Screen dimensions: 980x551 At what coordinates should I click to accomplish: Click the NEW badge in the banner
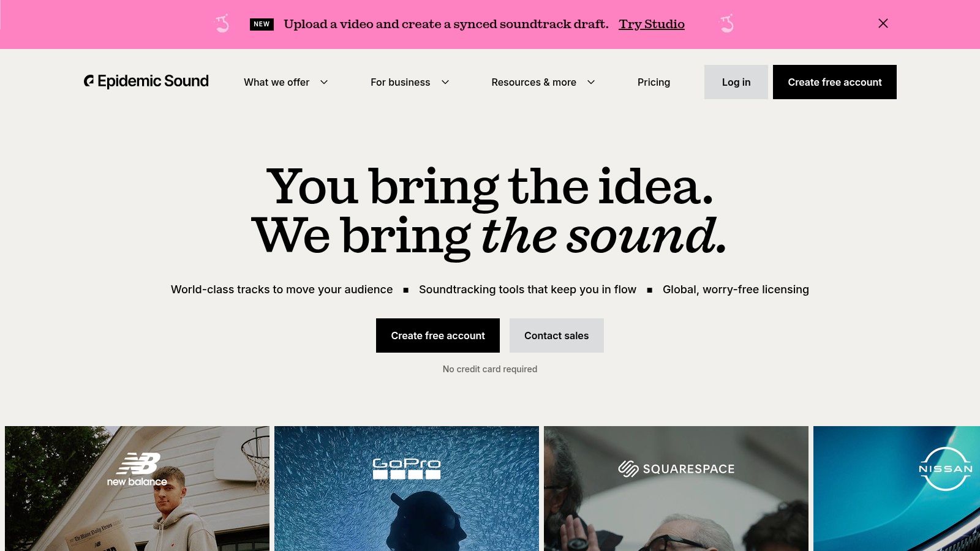262,24
